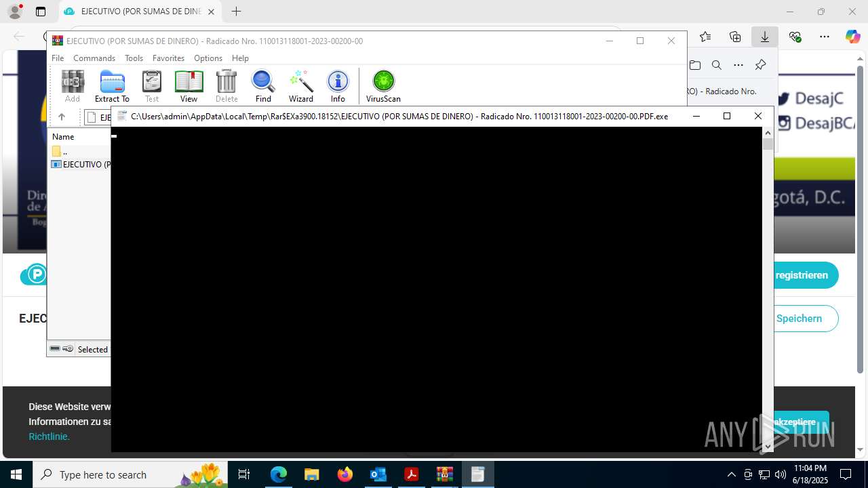
Task: Search downloads magnifier icon in Edge panel
Action: (716, 65)
